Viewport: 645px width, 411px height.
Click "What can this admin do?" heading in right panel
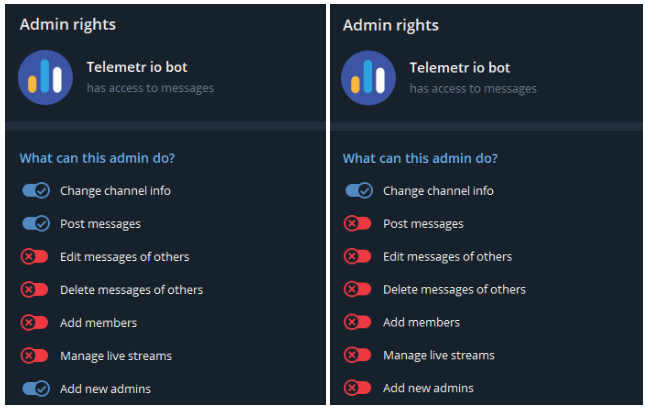tap(420, 158)
